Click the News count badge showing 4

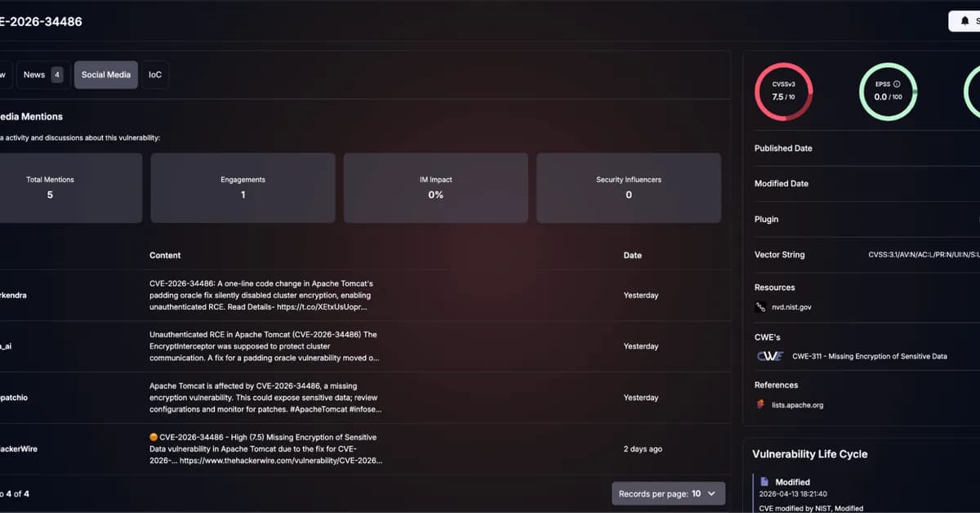(57, 74)
